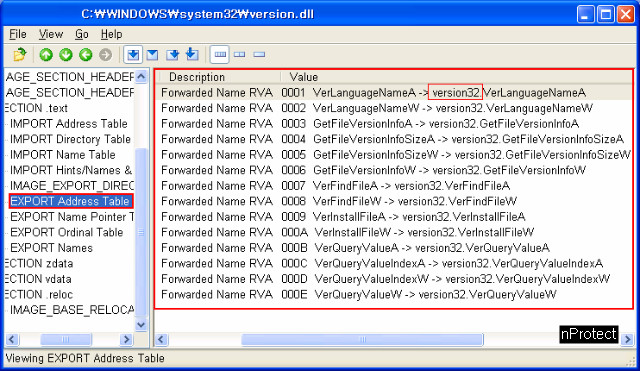Select row 000C VerQueryValueIndexA
This screenshot has height=371, width=640.
394,263
